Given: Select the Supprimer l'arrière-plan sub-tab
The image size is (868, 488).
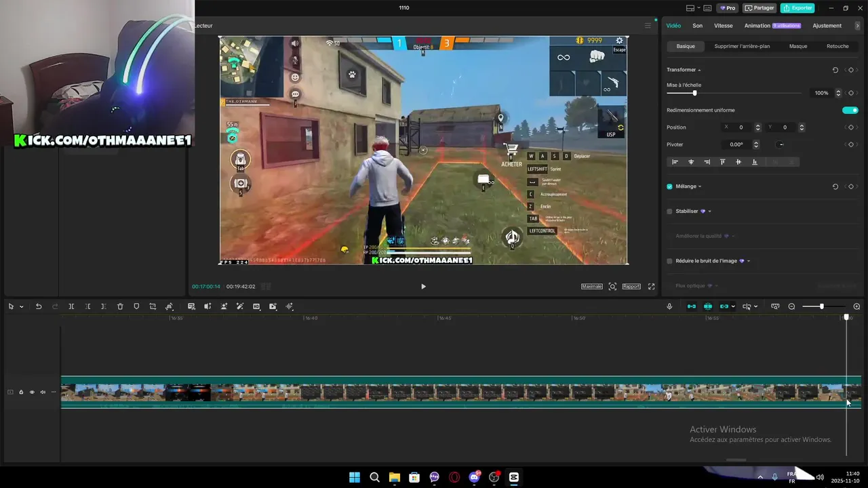Looking at the screenshot, I should click(742, 46).
